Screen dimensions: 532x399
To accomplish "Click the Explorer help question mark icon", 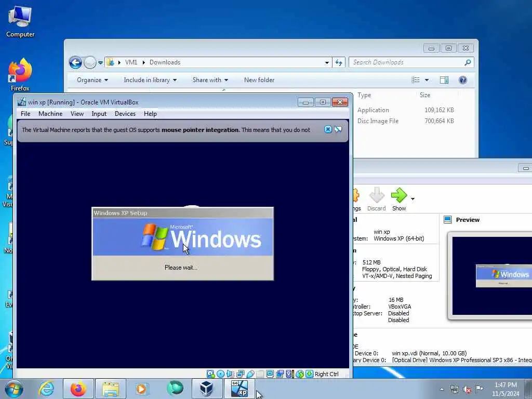I will coord(463,80).
